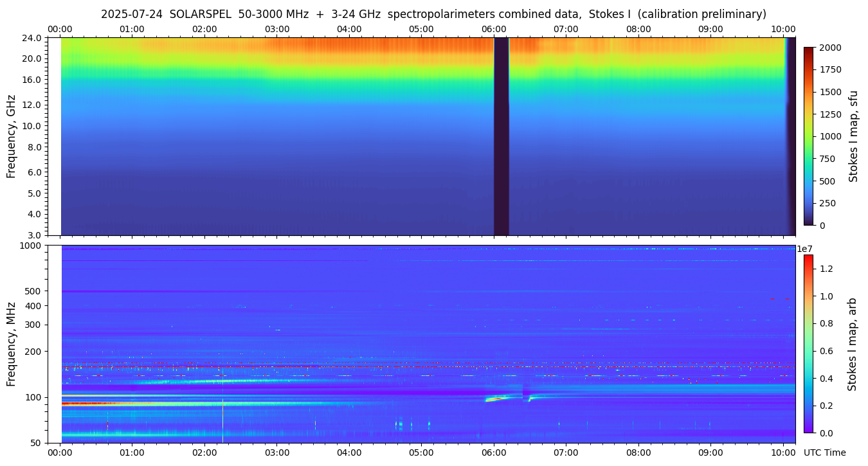The height and width of the screenshot is (466, 868).
Task: Click the 'Stokes I map, sfu' colorbar label
Action: point(853,136)
